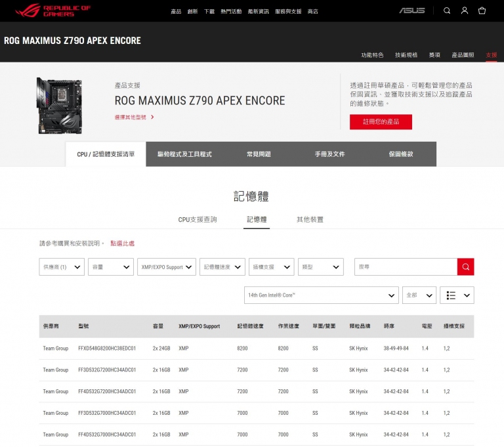The image size is (504, 447).
Task: Open 下載 in top navigation
Action: [209, 12]
